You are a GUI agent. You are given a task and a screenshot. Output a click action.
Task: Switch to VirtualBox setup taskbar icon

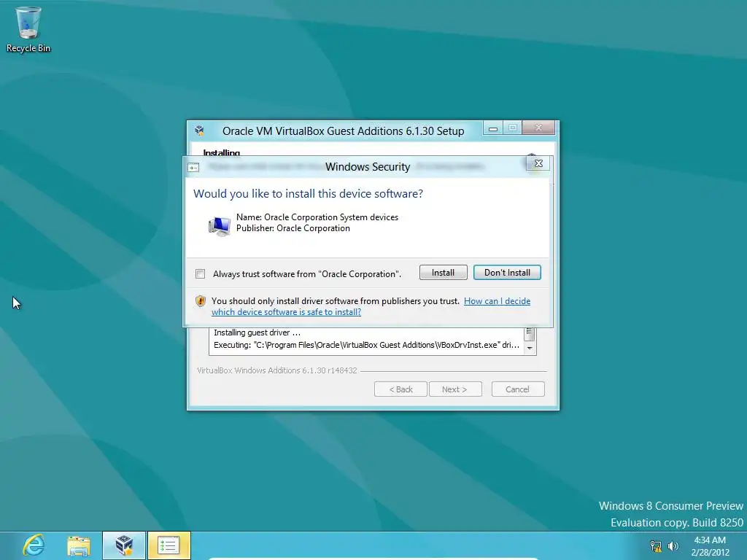pyautogui.click(x=124, y=545)
